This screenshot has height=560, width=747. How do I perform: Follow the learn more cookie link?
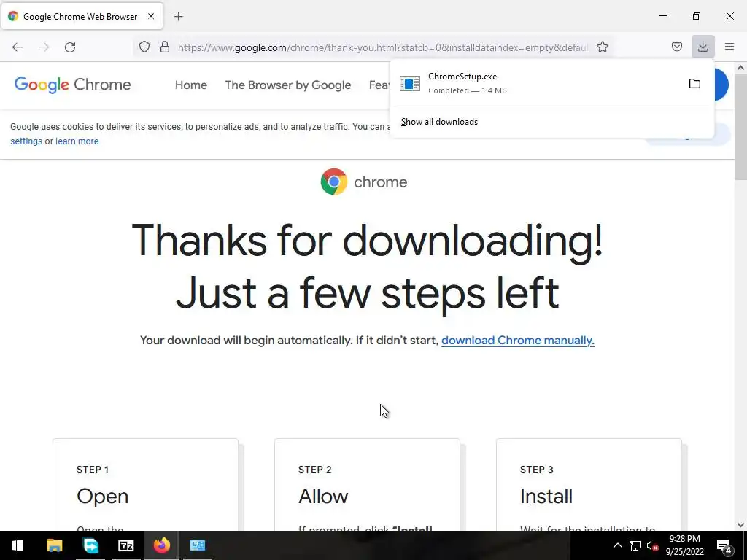(77, 141)
